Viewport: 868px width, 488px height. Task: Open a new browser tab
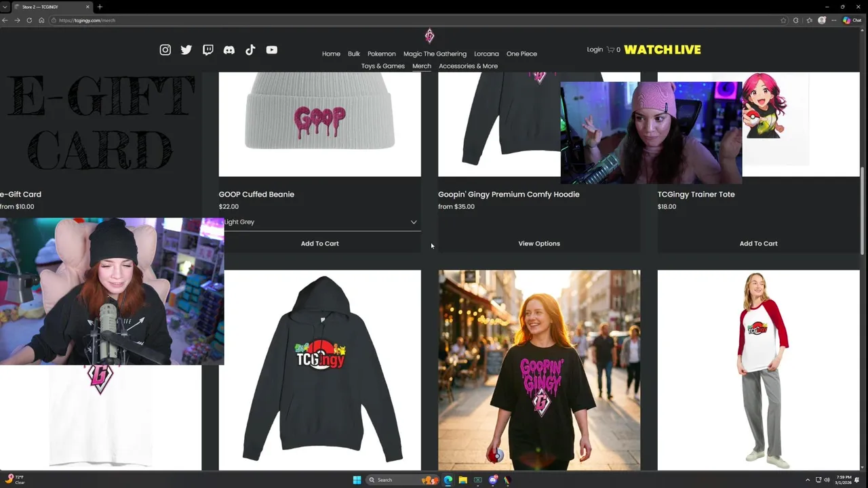tap(100, 7)
